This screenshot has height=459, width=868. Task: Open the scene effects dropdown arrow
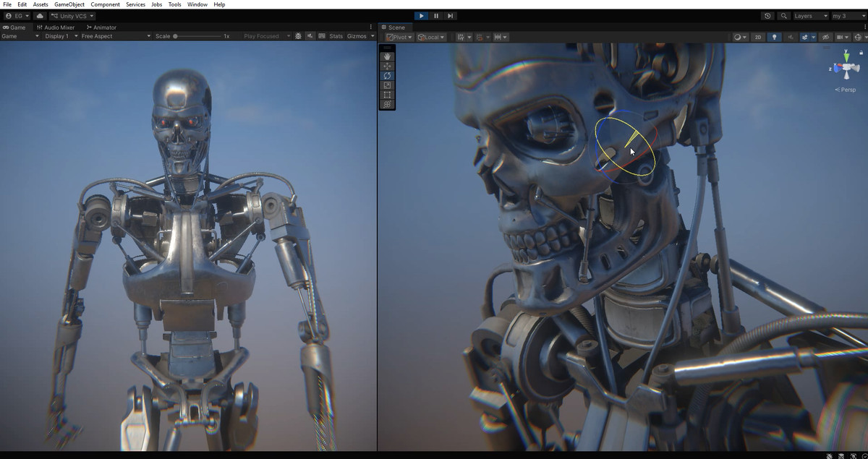(813, 37)
